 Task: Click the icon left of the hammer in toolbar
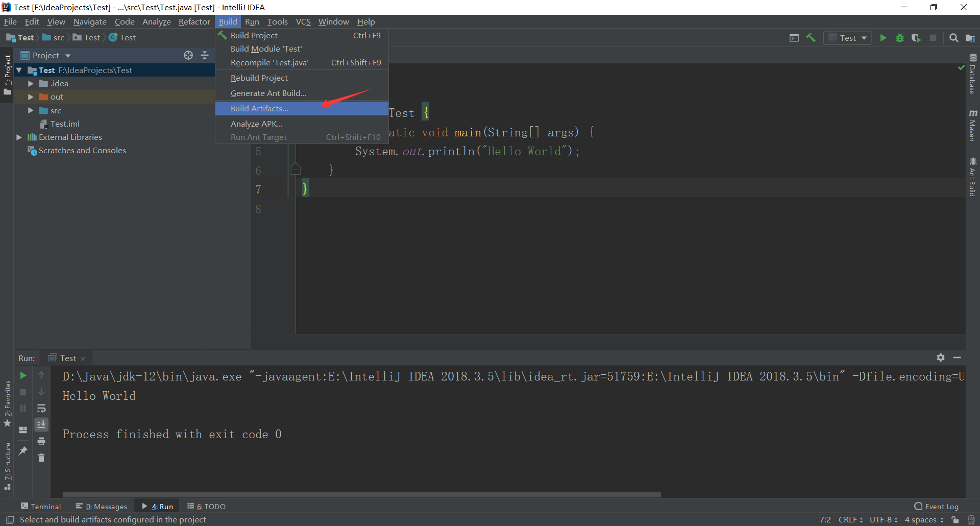pyautogui.click(x=794, y=38)
